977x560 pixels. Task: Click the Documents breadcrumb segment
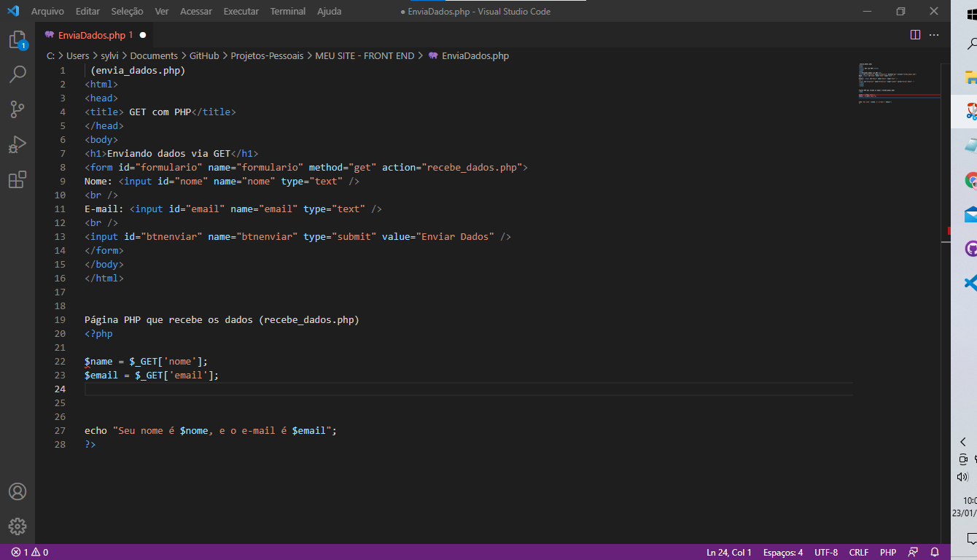pyautogui.click(x=154, y=55)
